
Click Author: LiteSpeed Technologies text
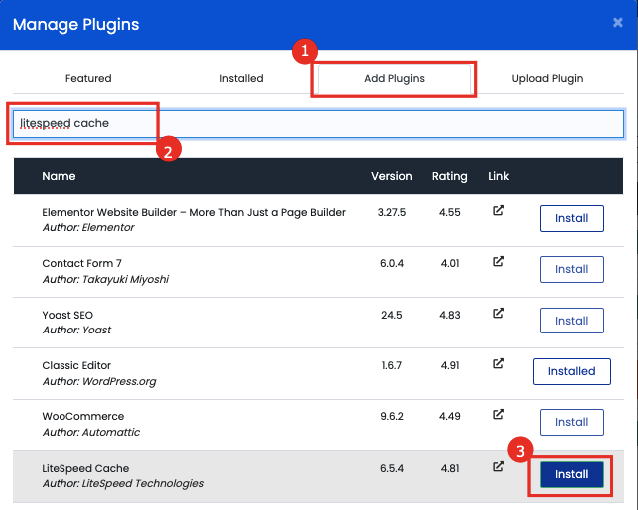[x=123, y=484]
